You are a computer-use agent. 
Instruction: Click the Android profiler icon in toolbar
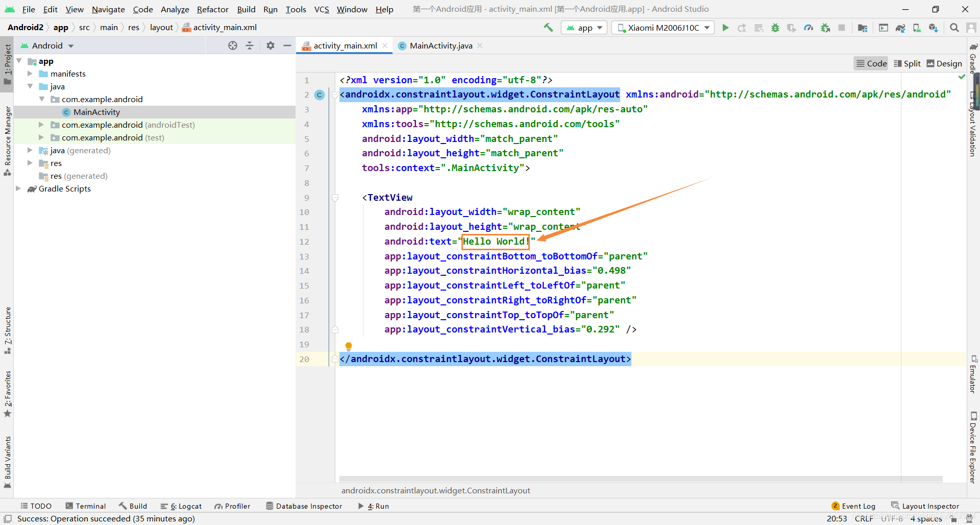pos(808,28)
